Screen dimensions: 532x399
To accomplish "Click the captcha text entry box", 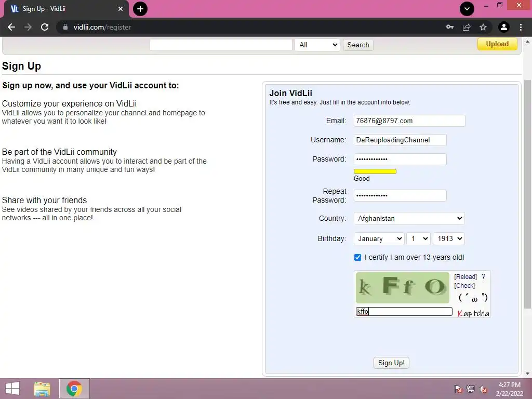I will coord(404,312).
